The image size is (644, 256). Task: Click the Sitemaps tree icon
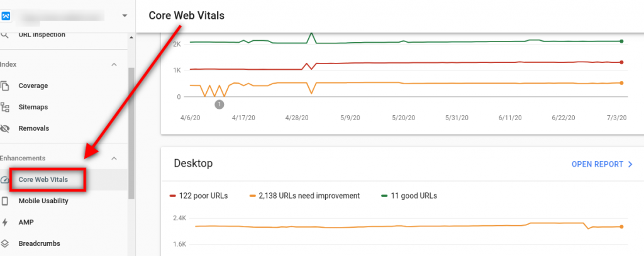click(x=5, y=107)
